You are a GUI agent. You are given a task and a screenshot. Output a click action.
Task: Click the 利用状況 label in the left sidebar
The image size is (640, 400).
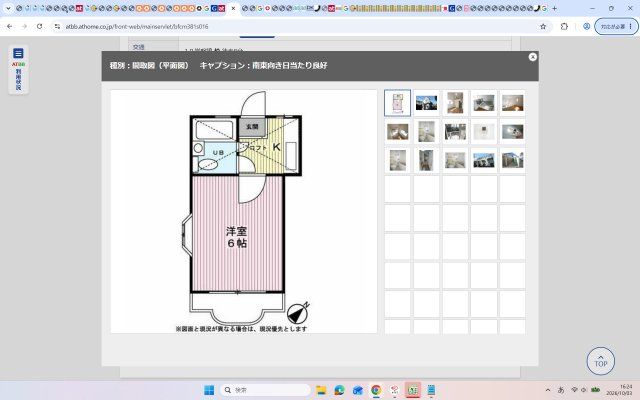coord(18,80)
